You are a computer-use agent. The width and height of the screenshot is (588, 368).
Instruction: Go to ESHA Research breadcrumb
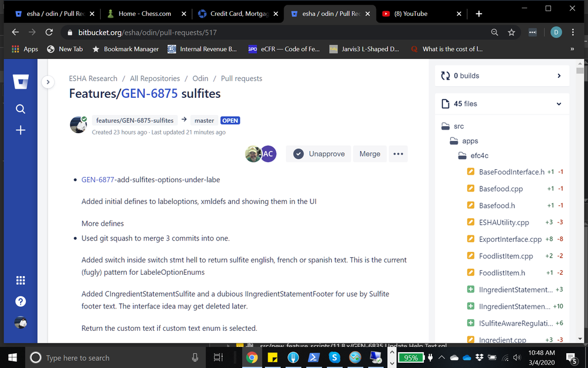pyautogui.click(x=93, y=78)
